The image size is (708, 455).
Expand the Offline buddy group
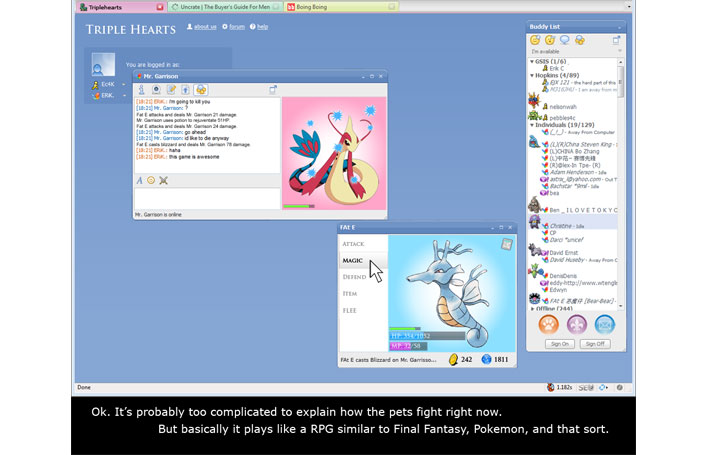[x=532, y=309]
